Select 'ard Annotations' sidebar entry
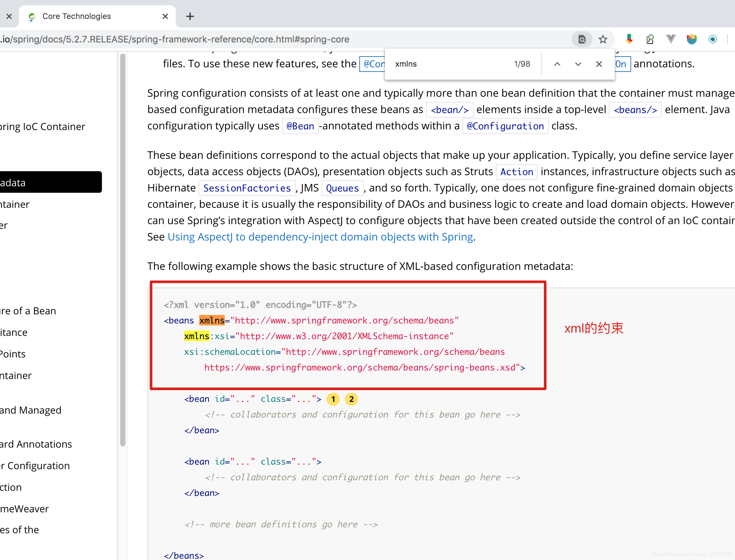The height and width of the screenshot is (560, 735). (36, 444)
